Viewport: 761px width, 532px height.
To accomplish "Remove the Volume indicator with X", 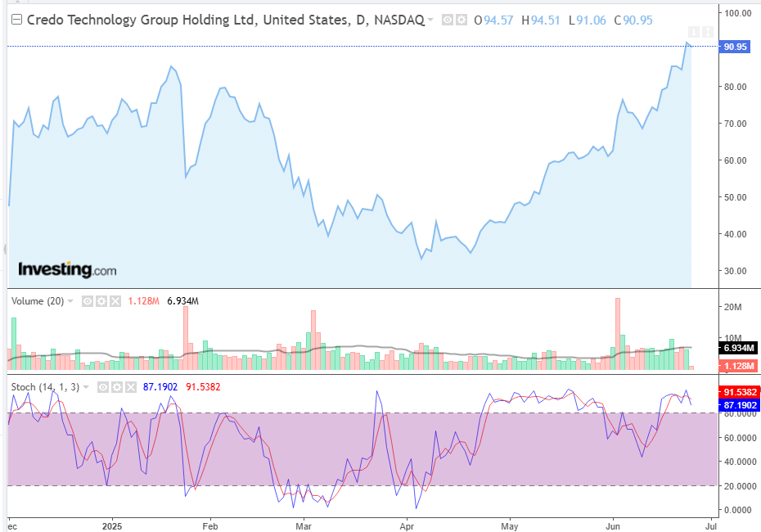I will coord(115,301).
